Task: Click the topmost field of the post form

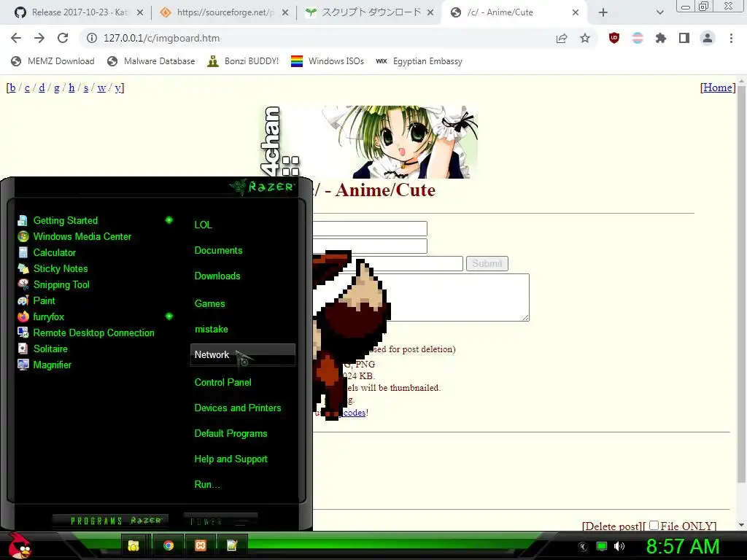Action: [370, 228]
